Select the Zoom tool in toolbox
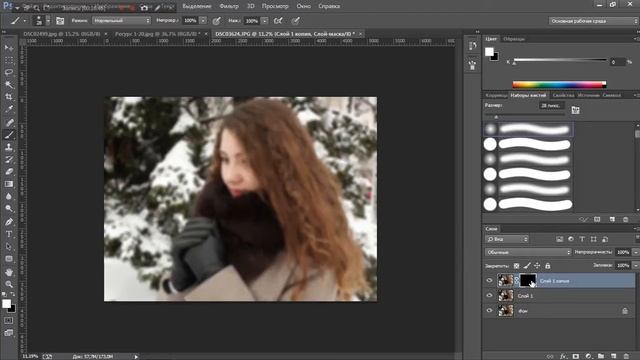The width and height of the screenshot is (640, 360). 9,284
